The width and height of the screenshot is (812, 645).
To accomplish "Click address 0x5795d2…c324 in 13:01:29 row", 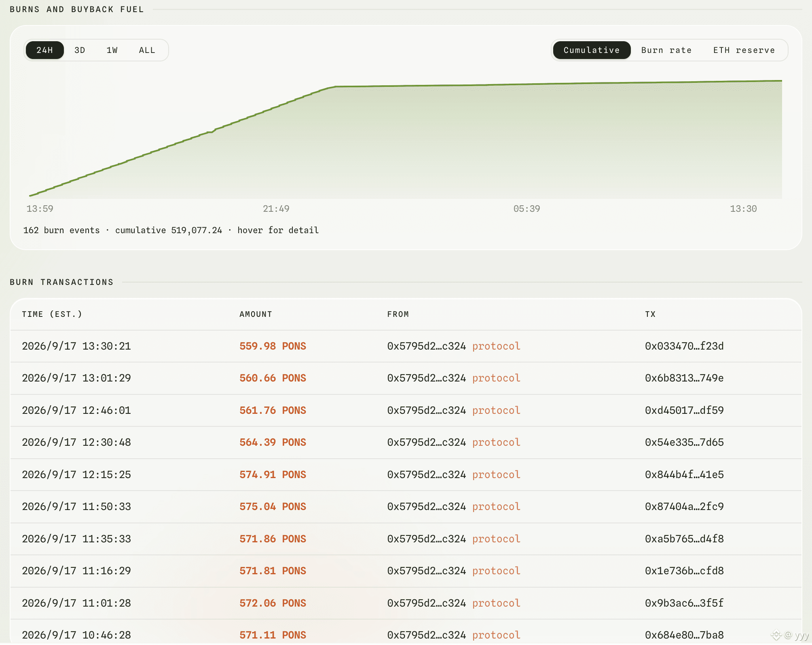I will [x=426, y=378].
